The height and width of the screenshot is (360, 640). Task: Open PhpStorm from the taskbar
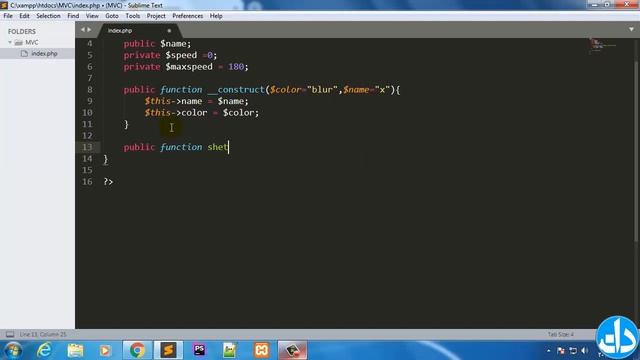point(199,350)
